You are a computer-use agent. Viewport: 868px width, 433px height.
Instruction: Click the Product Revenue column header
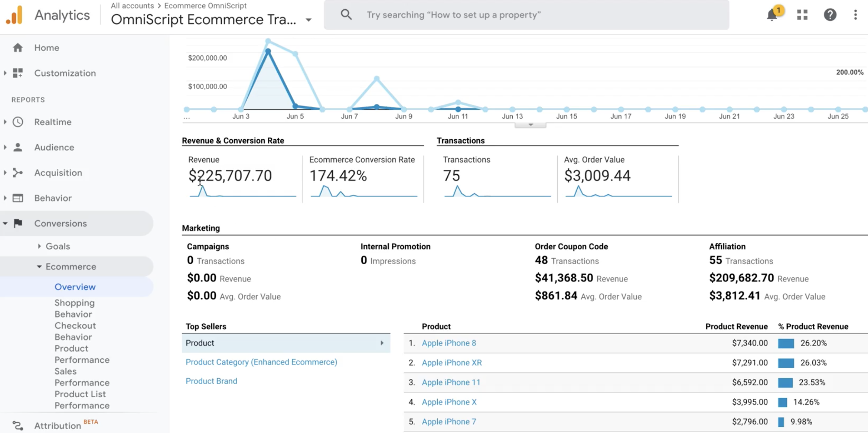(737, 327)
